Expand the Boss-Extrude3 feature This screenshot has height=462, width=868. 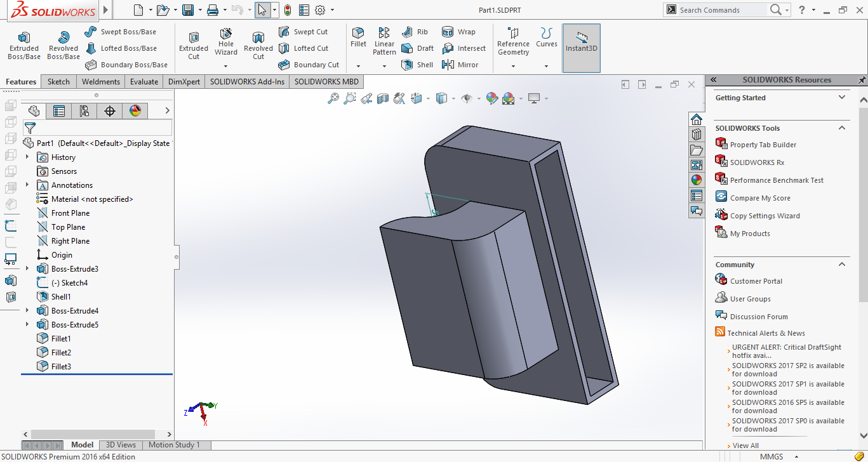27,269
